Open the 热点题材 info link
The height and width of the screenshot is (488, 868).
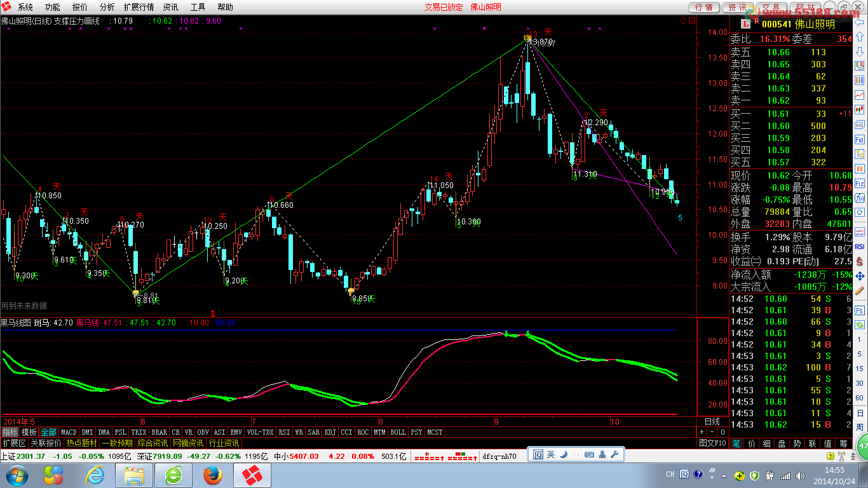(82, 443)
